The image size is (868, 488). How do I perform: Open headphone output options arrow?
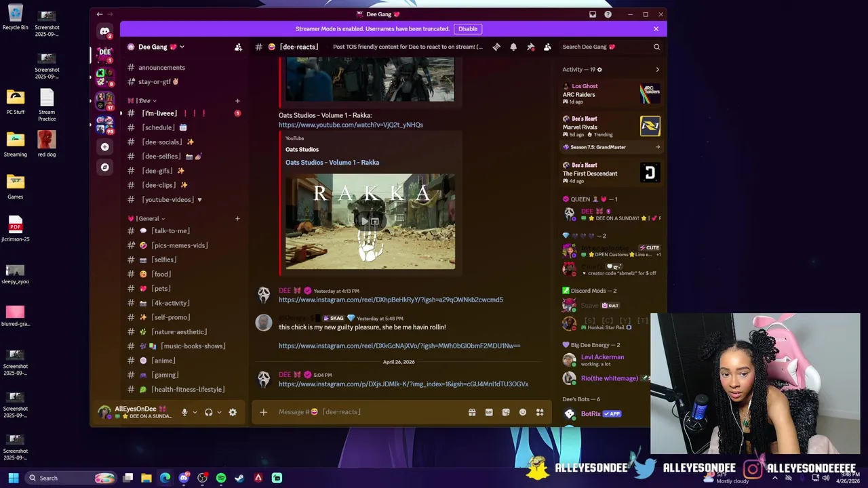point(218,412)
